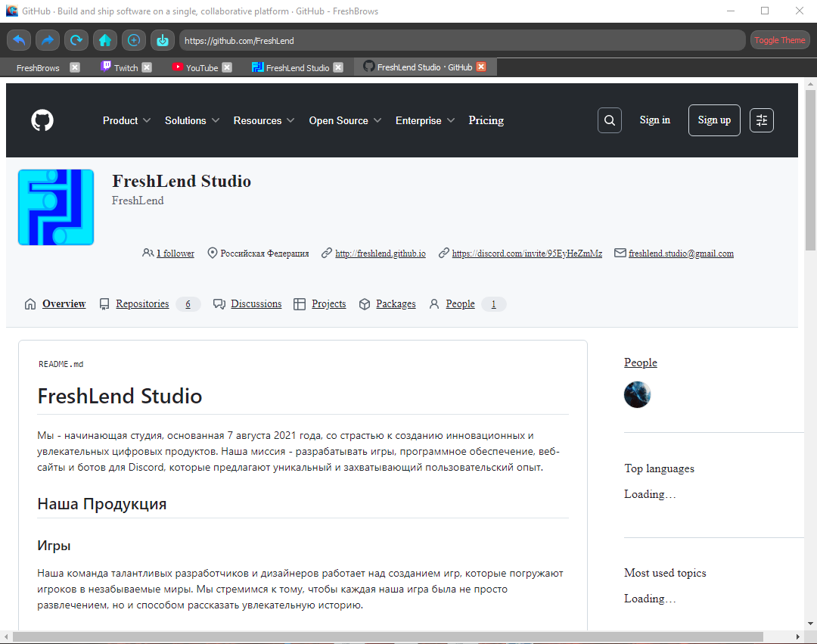Expand the Product dropdown menu
Viewport: 817px width, 644px height.
(x=126, y=120)
